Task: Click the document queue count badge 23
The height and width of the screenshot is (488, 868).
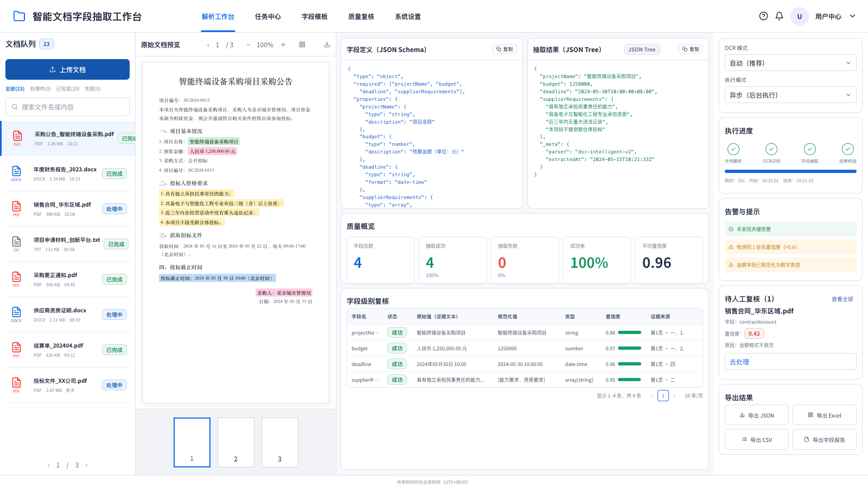Action: coord(47,44)
